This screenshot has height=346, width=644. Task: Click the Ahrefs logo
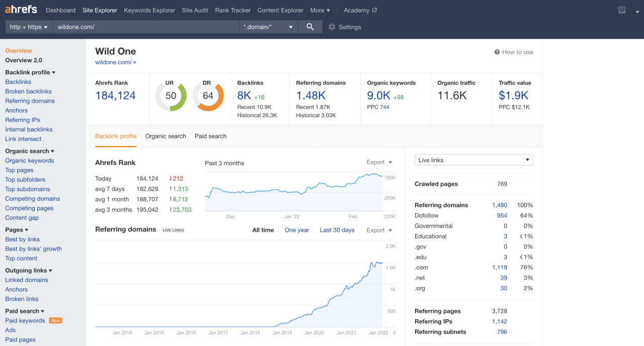[x=21, y=10]
